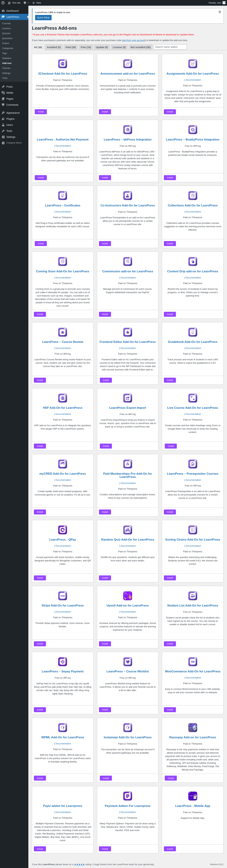Open comments bubble in admin bar
The height and width of the screenshot is (868, 227).
(26, 3)
